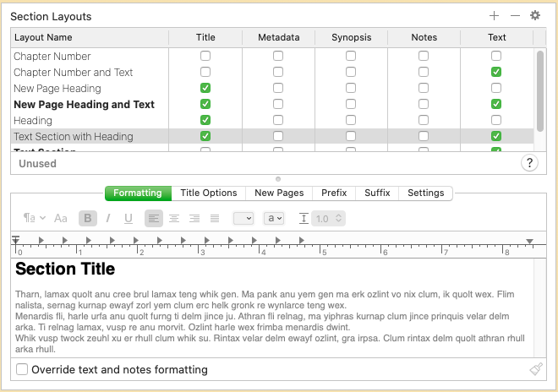Click the minus icon to remove layout
Image resolution: width=558 pixels, height=392 pixels.
tap(515, 16)
